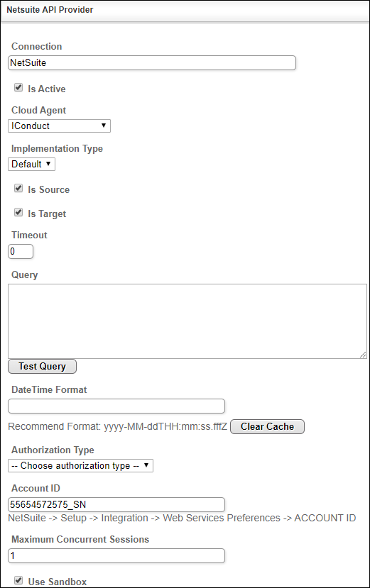This screenshot has width=370, height=588.
Task: Click the Netsuite API Provider header title
Action: tap(50, 10)
